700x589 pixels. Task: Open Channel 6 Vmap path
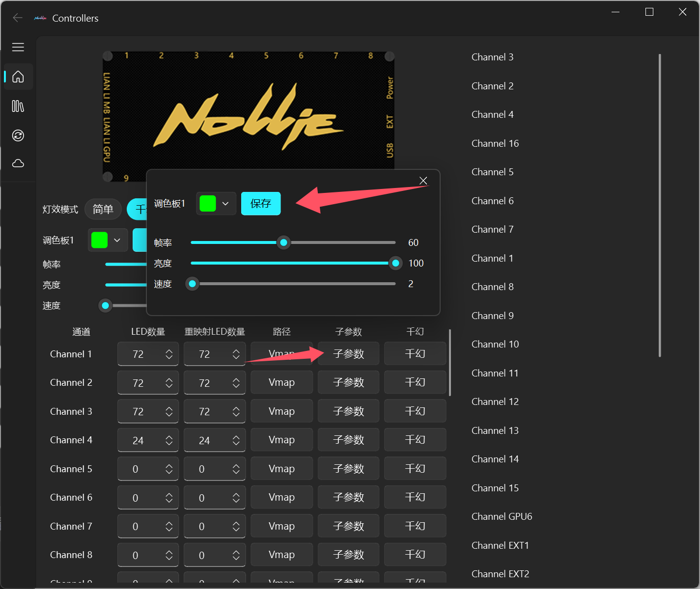point(281,497)
